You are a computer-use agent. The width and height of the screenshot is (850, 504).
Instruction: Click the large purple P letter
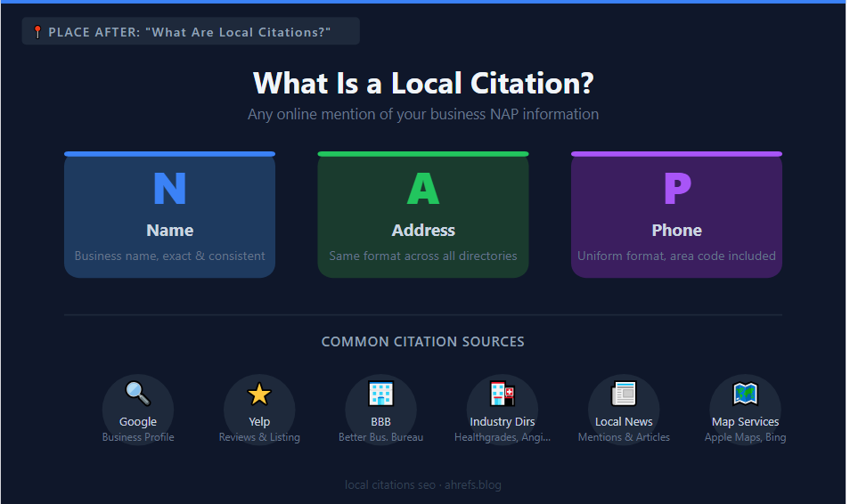click(x=677, y=189)
